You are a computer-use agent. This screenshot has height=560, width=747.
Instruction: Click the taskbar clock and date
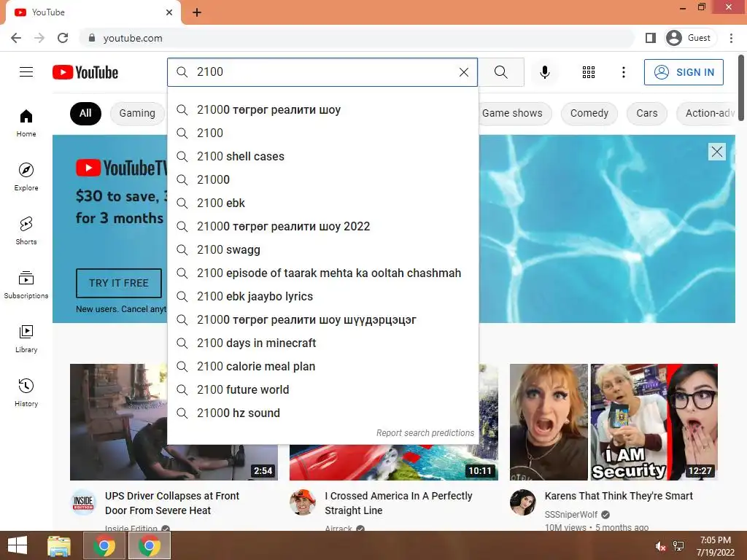point(715,546)
